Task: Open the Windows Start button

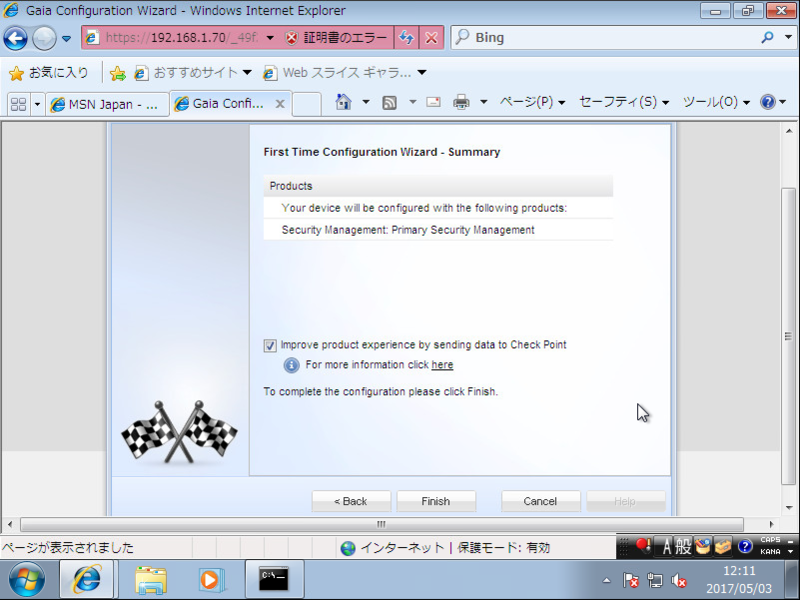Action: point(27,580)
